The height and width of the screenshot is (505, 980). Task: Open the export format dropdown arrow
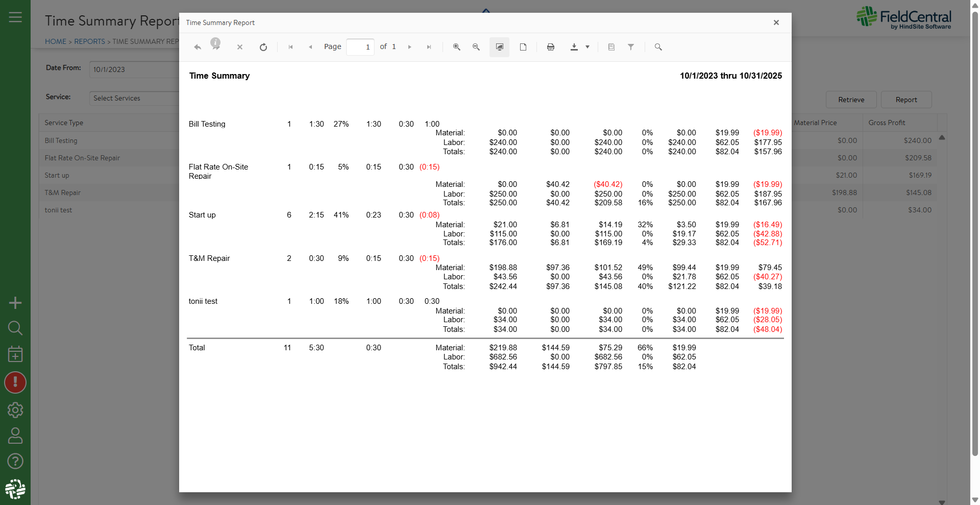point(587,47)
